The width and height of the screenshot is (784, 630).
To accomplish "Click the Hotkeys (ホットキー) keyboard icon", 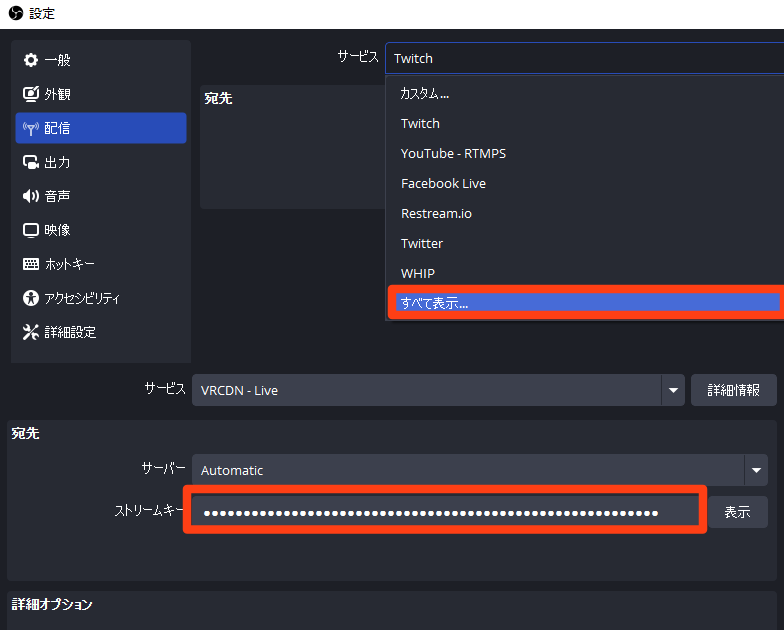I will [x=30, y=264].
